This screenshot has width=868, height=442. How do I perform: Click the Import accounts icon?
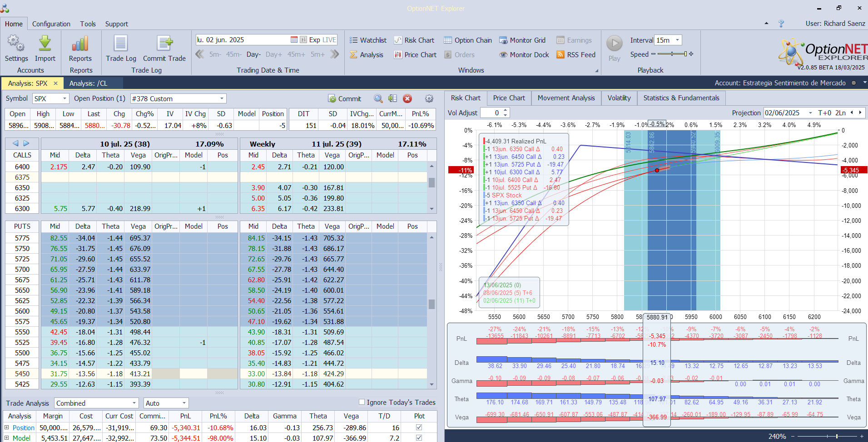coord(45,48)
